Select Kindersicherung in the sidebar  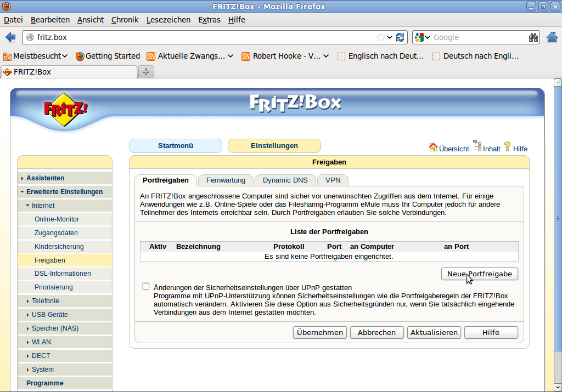click(x=59, y=247)
